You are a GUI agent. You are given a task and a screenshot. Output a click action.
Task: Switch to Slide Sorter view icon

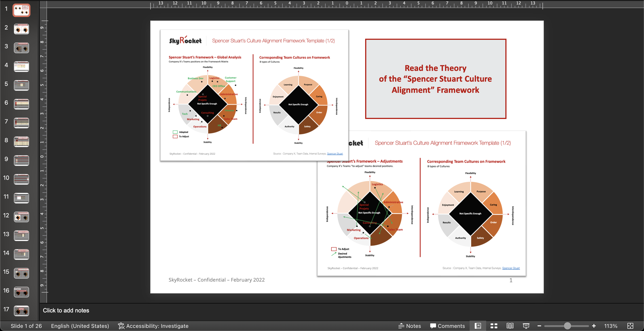pyautogui.click(x=494, y=326)
